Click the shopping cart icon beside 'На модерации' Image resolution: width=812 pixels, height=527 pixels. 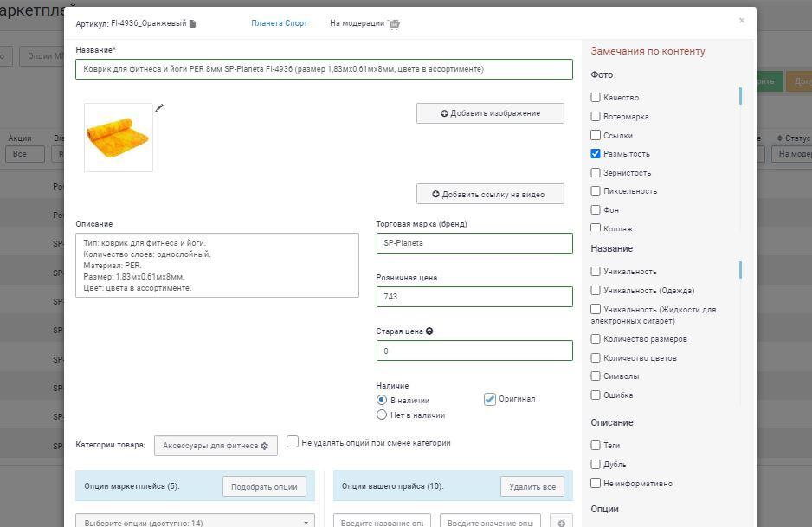pyautogui.click(x=394, y=24)
